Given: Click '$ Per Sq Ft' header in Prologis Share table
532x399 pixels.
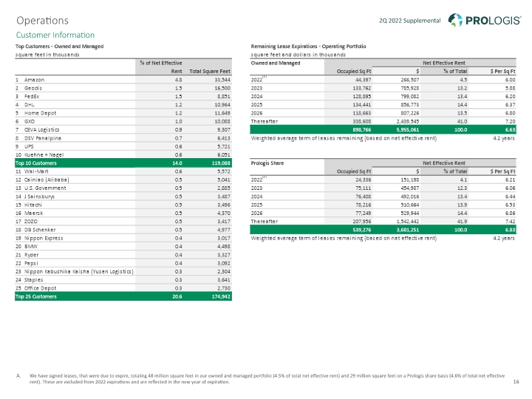Looking at the screenshot, I should click(x=503, y=171).
